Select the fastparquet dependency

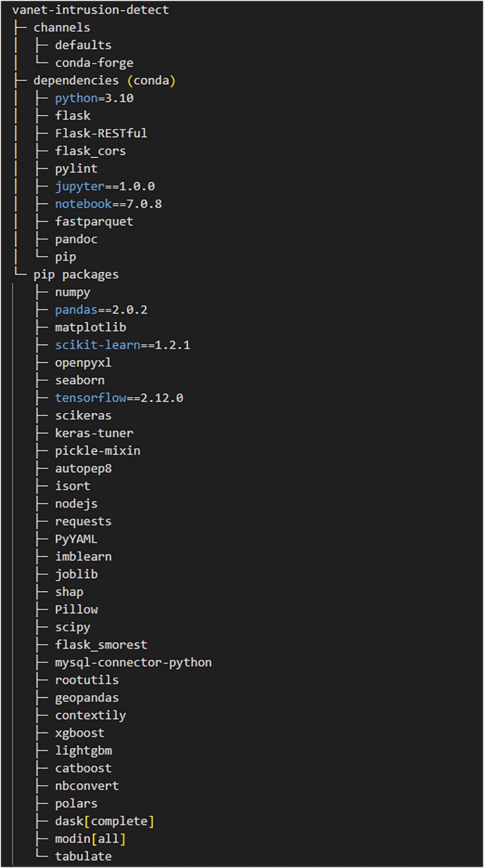(x=94, y=222)
